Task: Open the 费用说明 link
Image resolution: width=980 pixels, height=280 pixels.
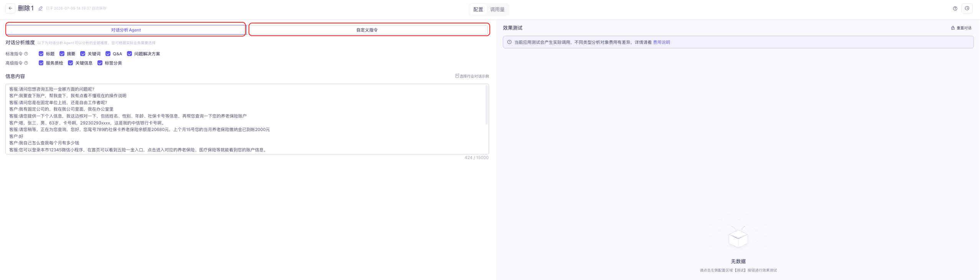Action: pyautogui.click(x=661, y=42)
